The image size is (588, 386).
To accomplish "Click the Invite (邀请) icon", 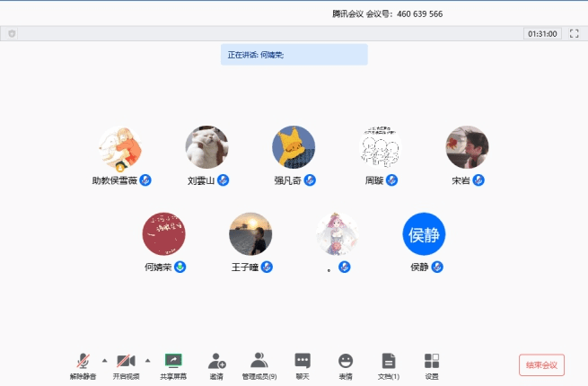I will click(x=216, y=361).
